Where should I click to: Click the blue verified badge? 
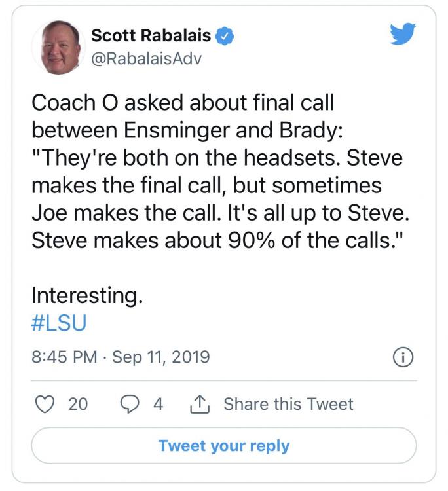tap(226, 35)
